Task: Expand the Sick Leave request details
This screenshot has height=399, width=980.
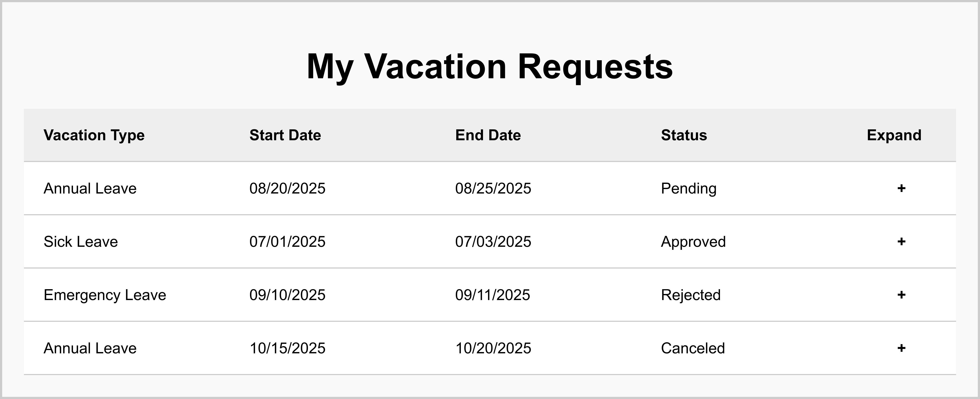Action: (901, 241)
